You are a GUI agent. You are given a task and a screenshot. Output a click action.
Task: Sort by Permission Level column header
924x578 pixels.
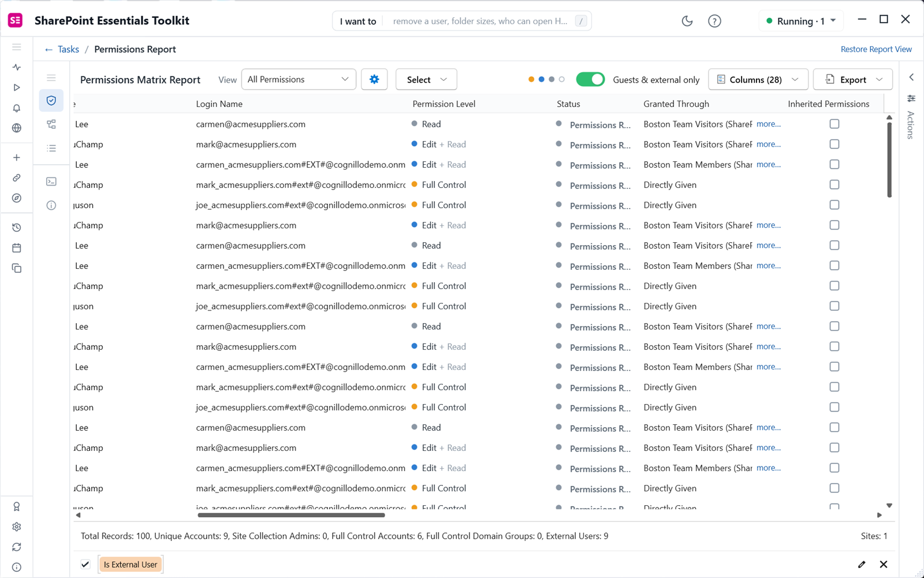click(x=444, y=104)
